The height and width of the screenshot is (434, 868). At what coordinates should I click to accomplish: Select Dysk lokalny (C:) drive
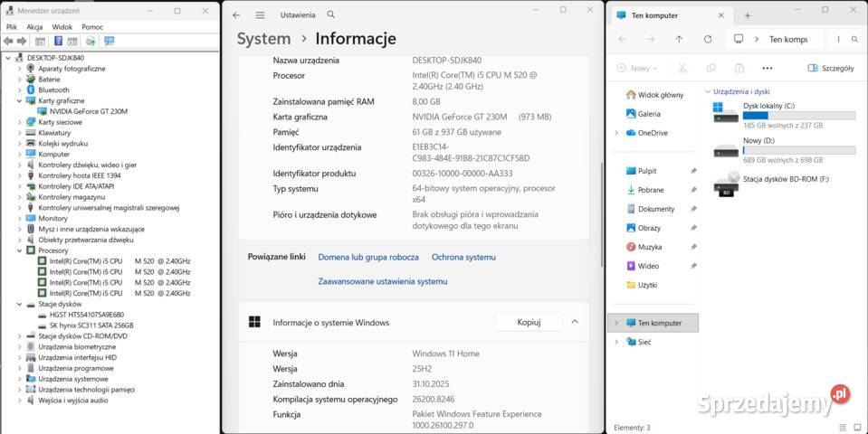click(785, 115)
